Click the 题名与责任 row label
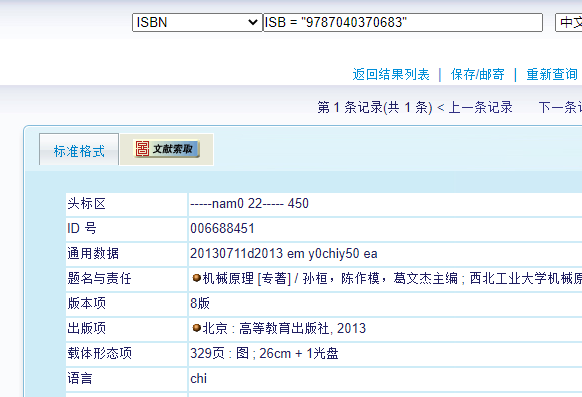The image size is (582, 397). coord(99,278)
